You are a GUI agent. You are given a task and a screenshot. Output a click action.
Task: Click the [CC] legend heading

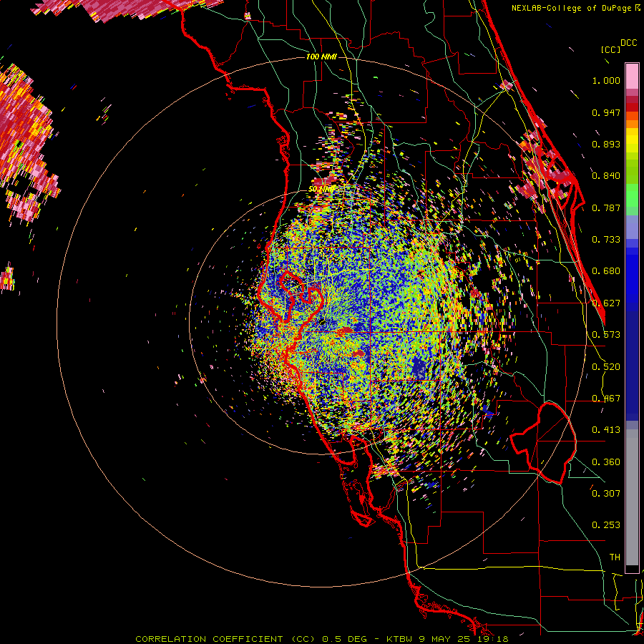tap(610, 49)
